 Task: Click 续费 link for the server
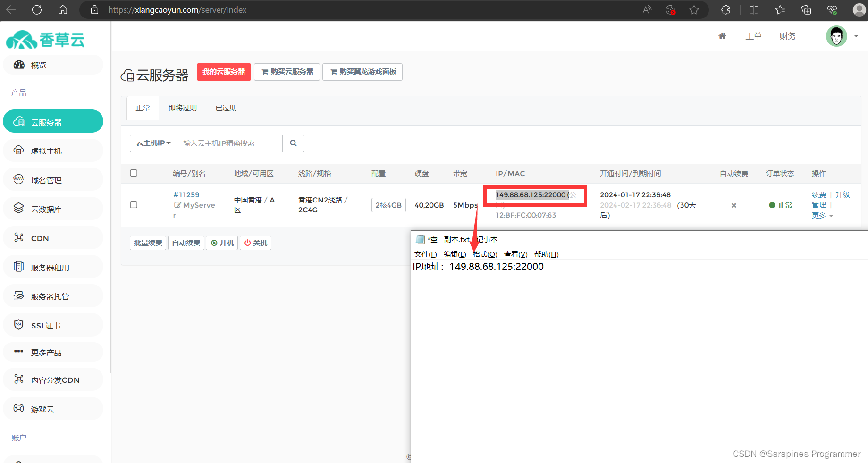point(819,194)
